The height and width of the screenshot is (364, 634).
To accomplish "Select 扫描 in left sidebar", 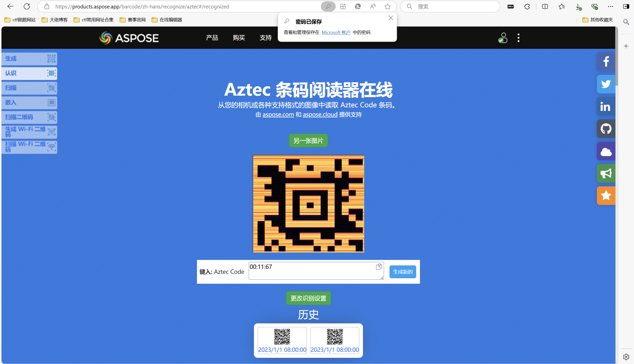I will coord(29,88).
